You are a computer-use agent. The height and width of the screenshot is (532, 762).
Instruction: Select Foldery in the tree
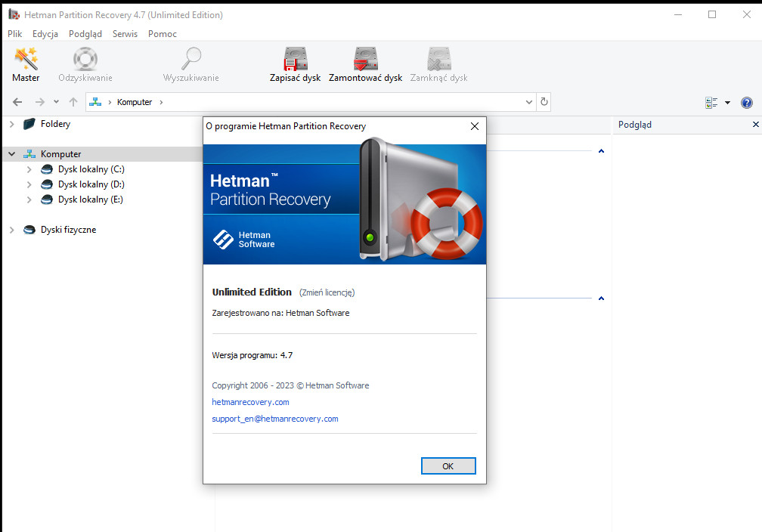[x=55, y=124]
